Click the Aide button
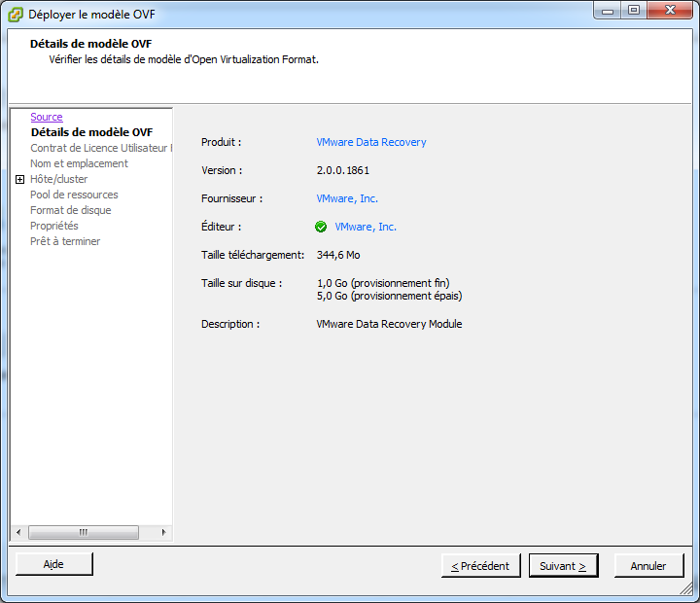 54,564
